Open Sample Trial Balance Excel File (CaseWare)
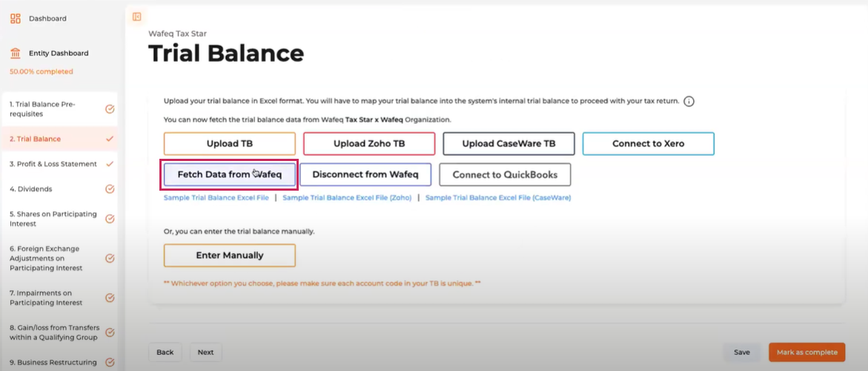Screen dimensions: 868x371 tap(498, 198)
